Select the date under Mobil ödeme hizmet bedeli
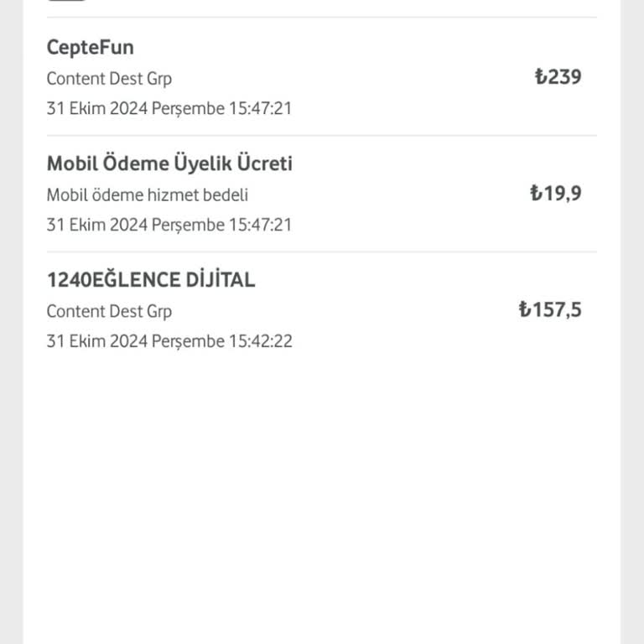This screenshot has height=644, width=644. coord(169,225)
